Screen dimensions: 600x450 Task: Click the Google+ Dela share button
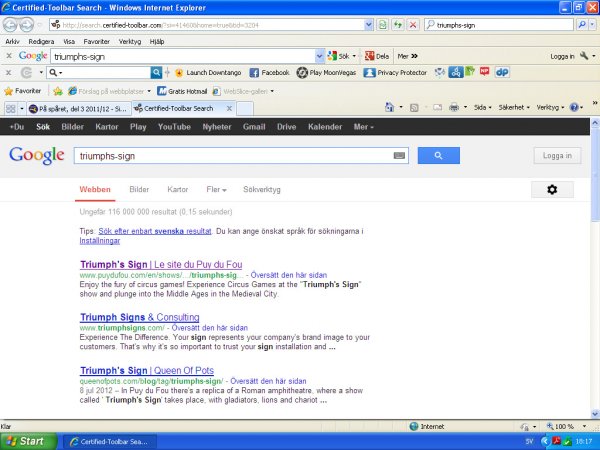point(377,56)
